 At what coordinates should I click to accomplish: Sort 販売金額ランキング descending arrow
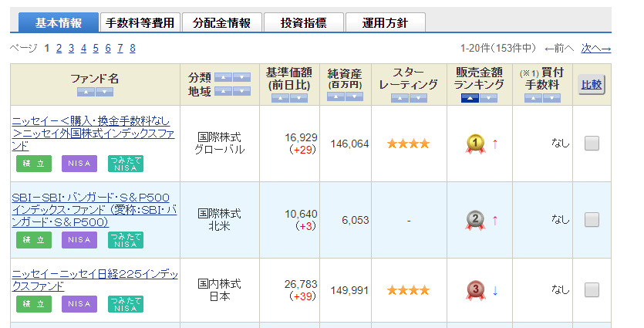pyautogui.click(x=488, y=98)
